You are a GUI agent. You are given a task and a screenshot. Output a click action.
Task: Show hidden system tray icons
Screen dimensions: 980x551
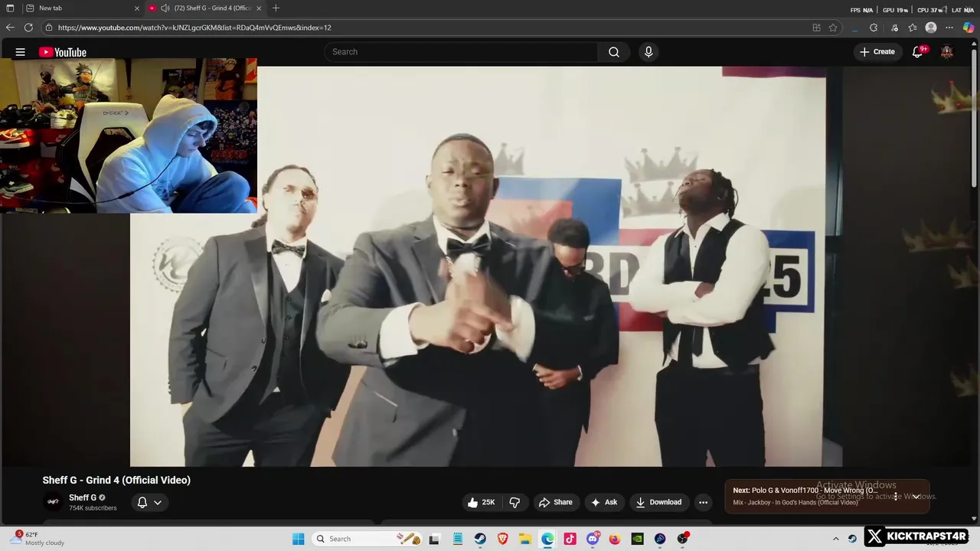click(835, 539)
